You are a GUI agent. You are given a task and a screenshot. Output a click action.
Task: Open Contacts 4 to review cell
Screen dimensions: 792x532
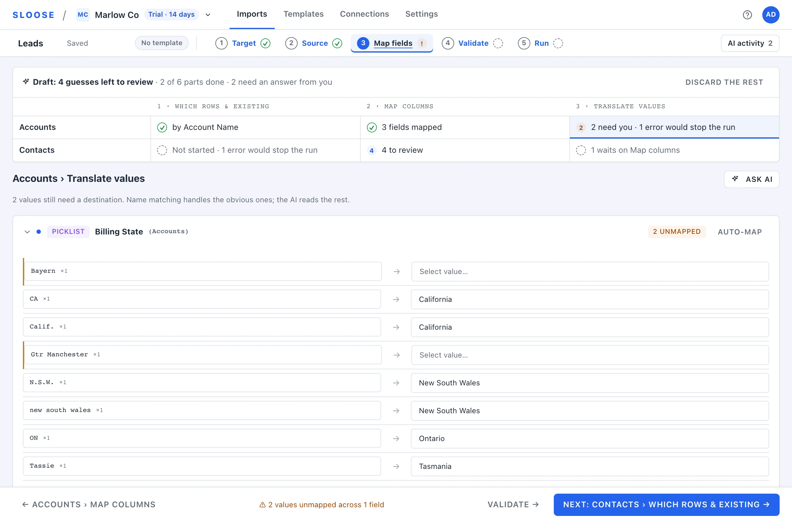[465, 150]
